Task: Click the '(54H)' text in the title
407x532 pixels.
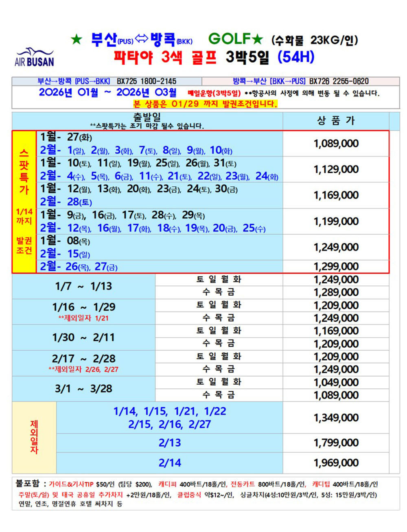Action: 296,57
